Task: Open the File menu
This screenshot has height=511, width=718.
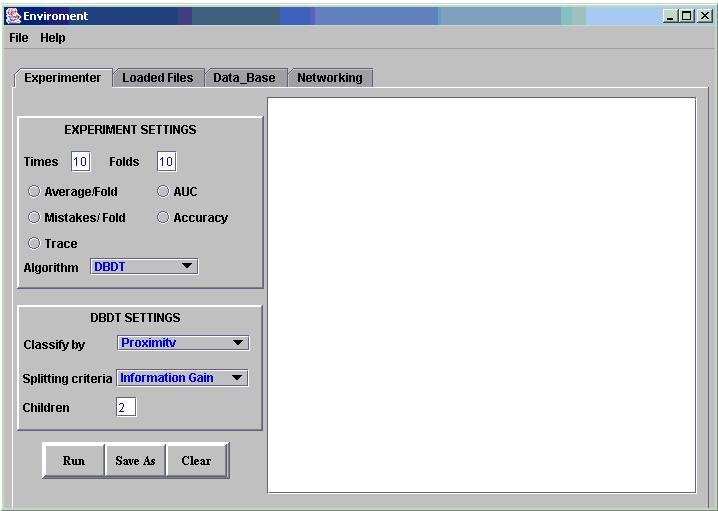Action: coord(19,38)
